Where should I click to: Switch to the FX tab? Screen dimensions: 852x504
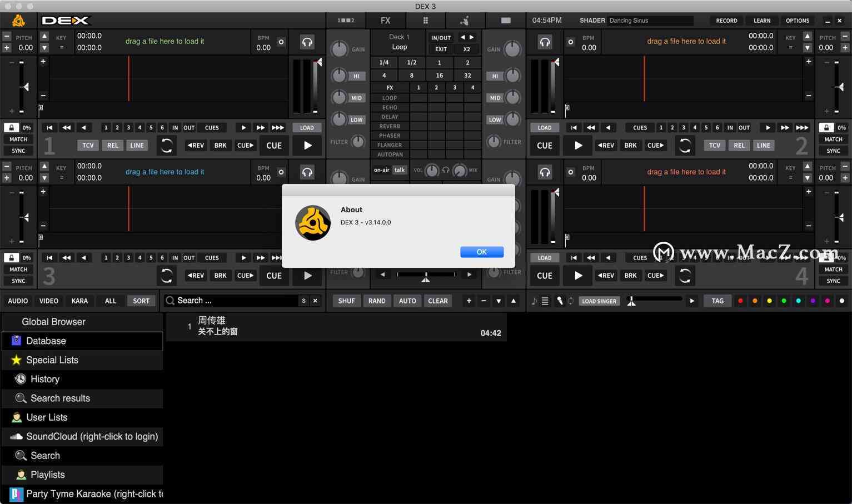385,21
